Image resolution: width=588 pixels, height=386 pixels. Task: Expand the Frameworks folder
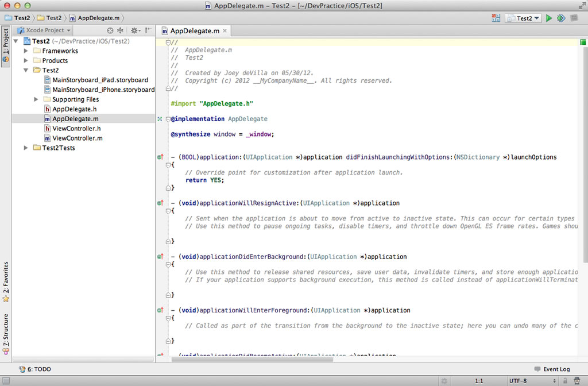click(x=25, y=51)
